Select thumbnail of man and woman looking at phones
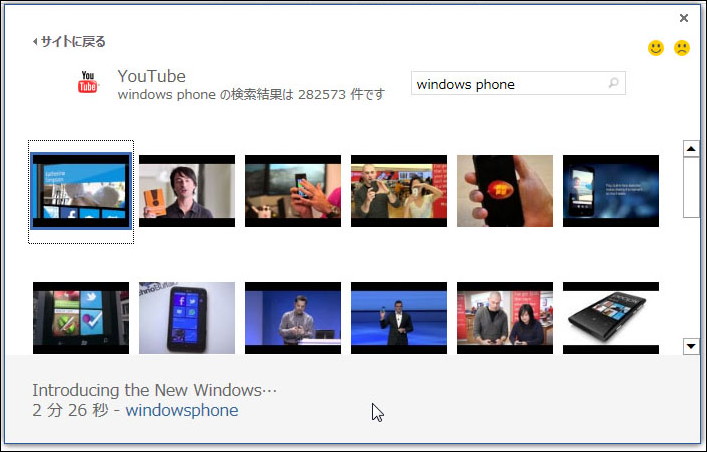 click(x=505, y=318)
